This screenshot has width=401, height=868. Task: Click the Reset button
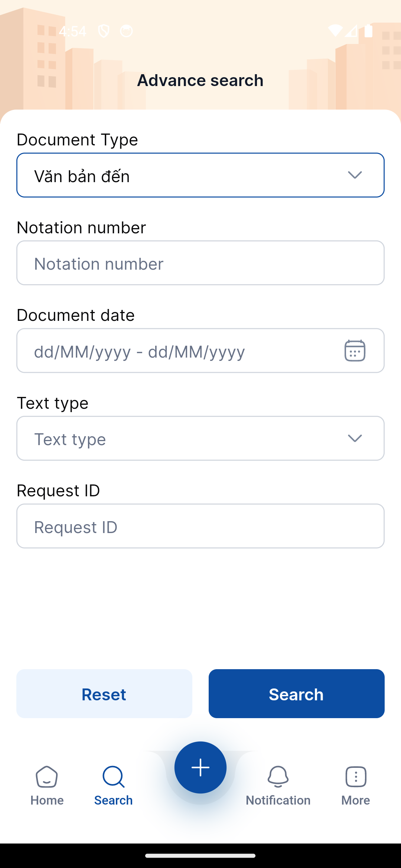click(104, 694)
